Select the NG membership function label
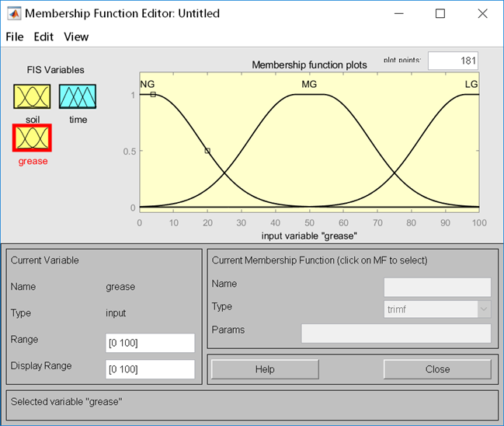504x426 pixels. tap(148, 84)
